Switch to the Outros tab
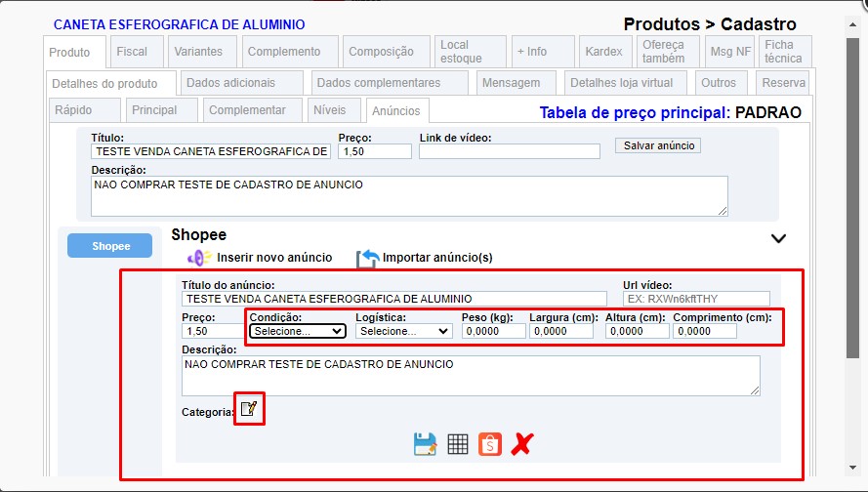868x492 pixels. click(722, 83)
